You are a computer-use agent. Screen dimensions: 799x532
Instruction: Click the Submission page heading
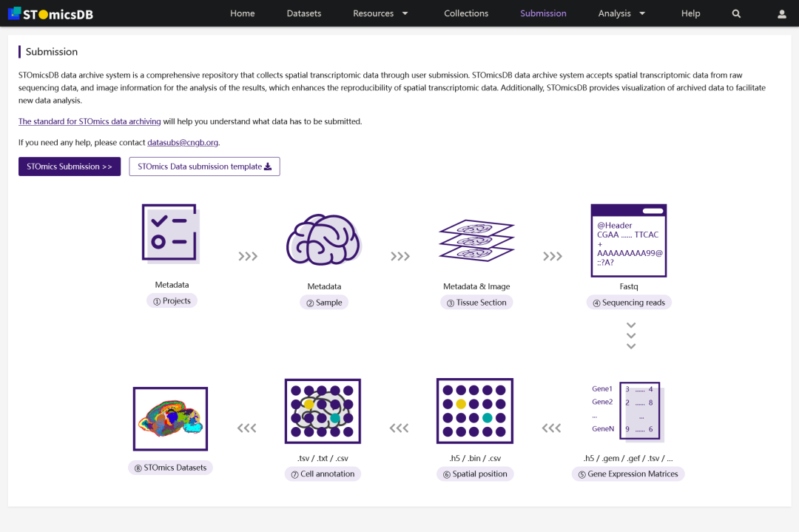coord(52,52)
